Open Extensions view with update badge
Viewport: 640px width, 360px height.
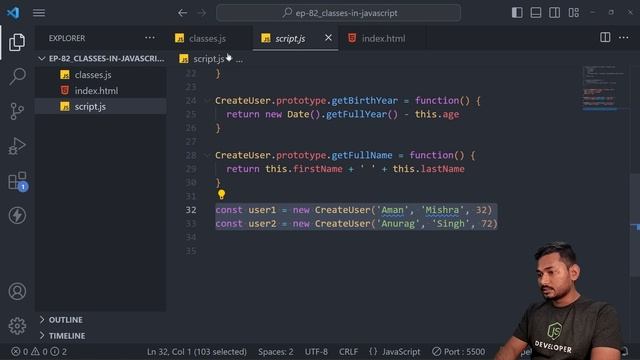18,181
